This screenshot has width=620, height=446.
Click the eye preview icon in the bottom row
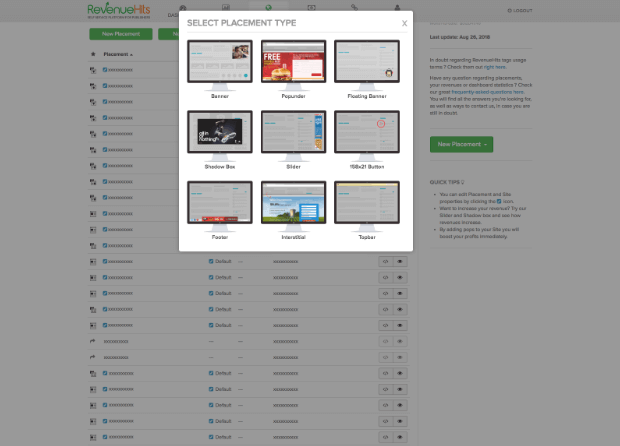coord(400,436)
